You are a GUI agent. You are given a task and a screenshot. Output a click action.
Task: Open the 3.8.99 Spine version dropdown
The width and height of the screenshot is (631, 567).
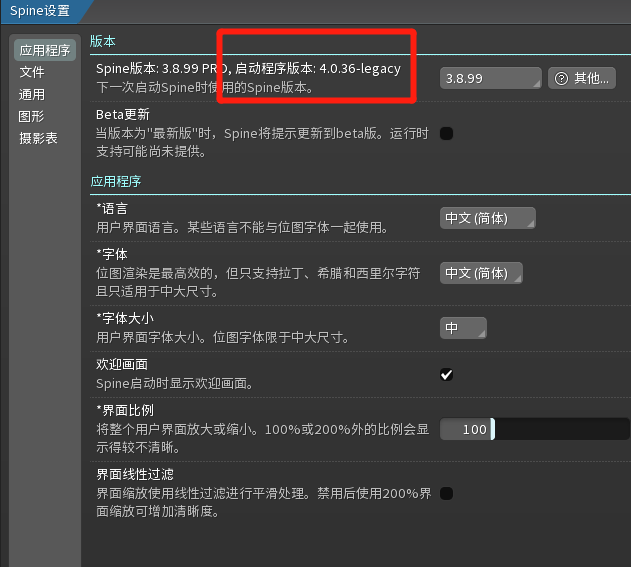491,78
